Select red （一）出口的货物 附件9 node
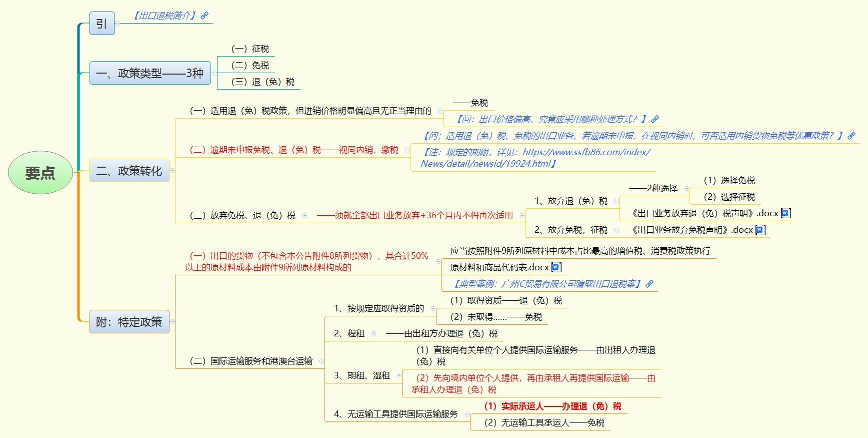This screenshot has width=868, height=438. [x=306, y=261]
